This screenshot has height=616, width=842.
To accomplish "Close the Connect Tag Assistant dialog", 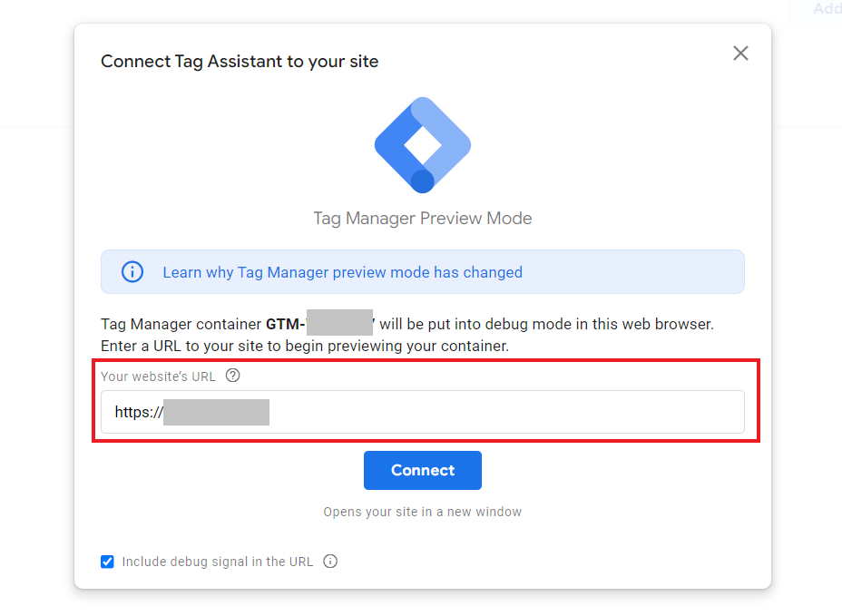I will click(740, 54).
